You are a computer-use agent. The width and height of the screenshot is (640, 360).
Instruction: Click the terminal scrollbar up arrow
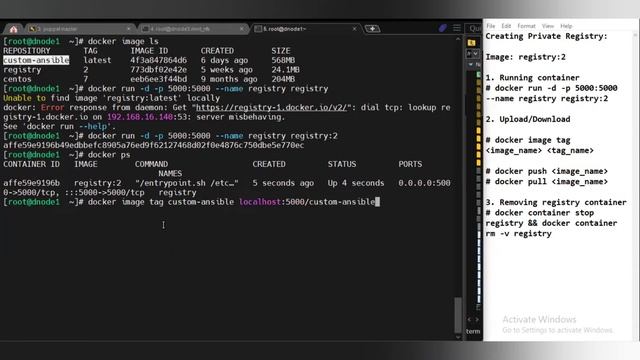tap(458, 39)
